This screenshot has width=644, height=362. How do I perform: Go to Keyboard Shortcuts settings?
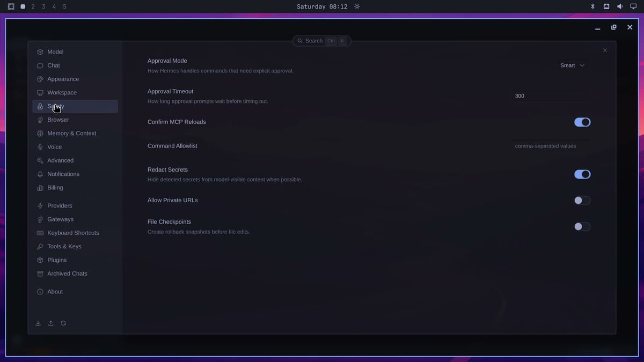75,233
